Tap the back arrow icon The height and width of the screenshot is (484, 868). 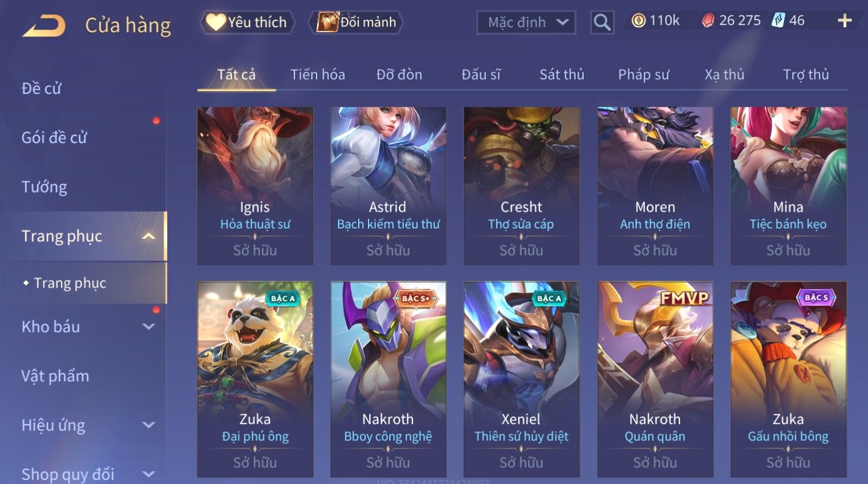tap(44, 26)
